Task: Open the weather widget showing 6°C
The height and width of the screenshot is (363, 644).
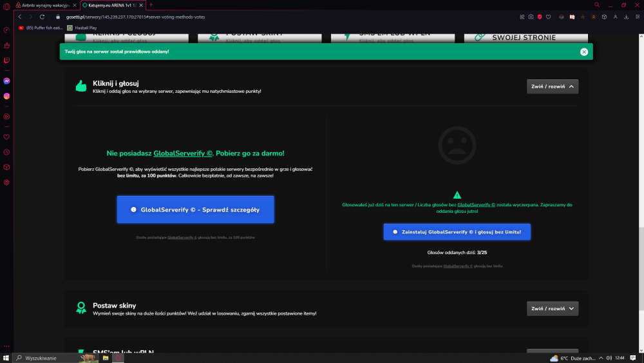Action: click(573, 358)
